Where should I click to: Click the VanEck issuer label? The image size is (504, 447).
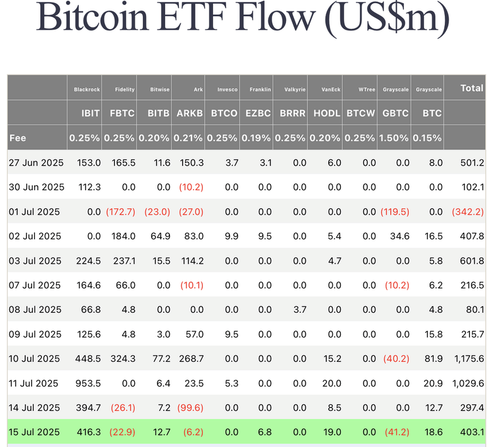click(x=331, y=89)
